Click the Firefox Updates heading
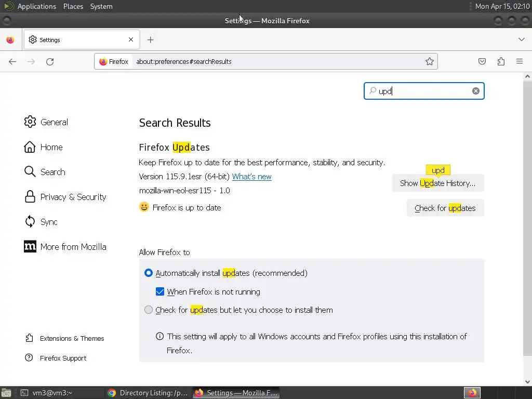The image size is (532, 399). (x=175, y=147)
